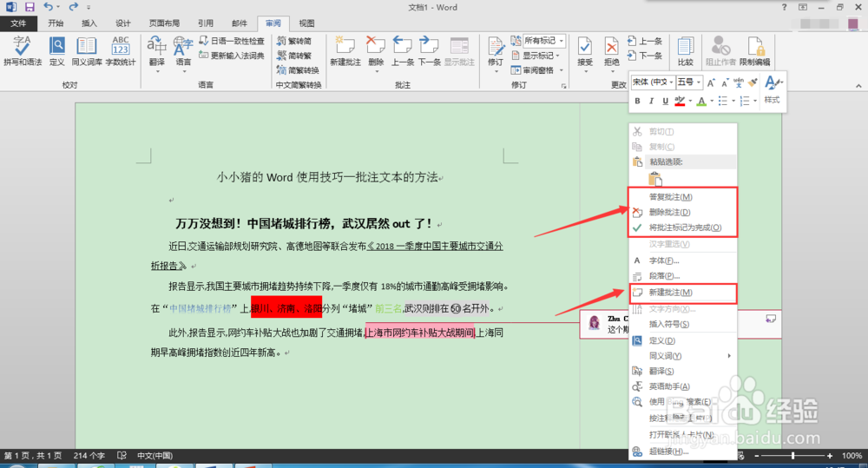The height and width of the screenshot is (468, 868).
Task: Toggle 修订 track changes
Action: pyautogui.click(x=496, y=54)
